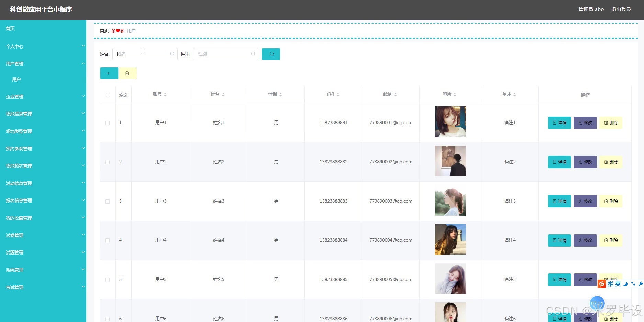Click 修改 for 用户2
The height and width of the screenshot is (322, 644).
[585, 162]
